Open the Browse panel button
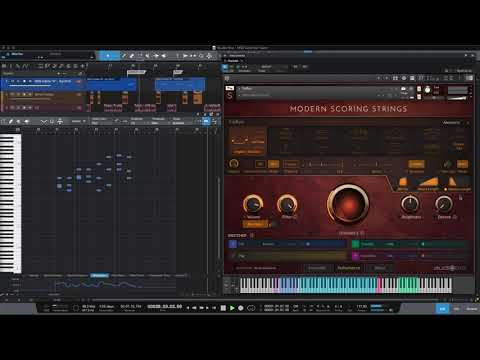 (x=471, y=309)
